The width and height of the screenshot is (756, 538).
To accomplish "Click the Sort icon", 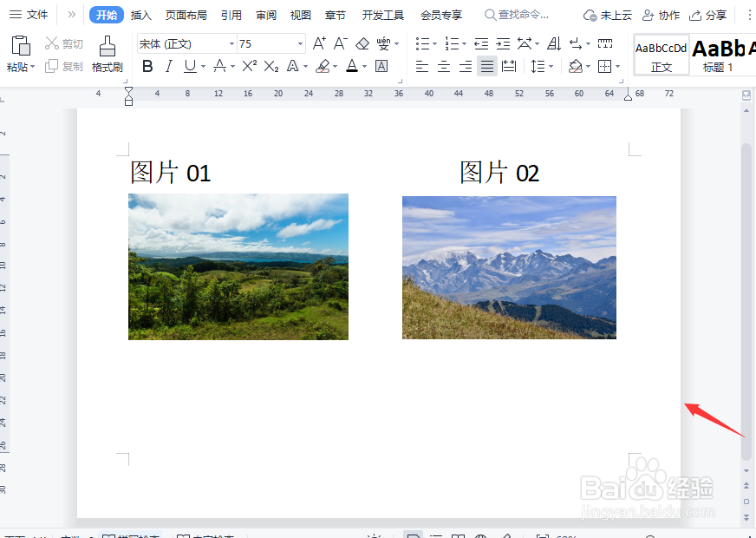I will pos(554,44).
